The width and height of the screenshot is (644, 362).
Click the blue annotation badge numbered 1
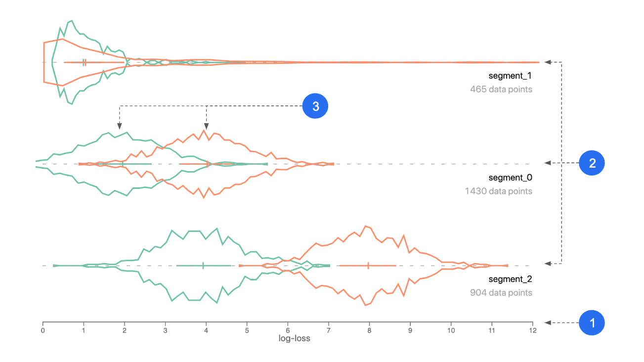coord(592,323)
